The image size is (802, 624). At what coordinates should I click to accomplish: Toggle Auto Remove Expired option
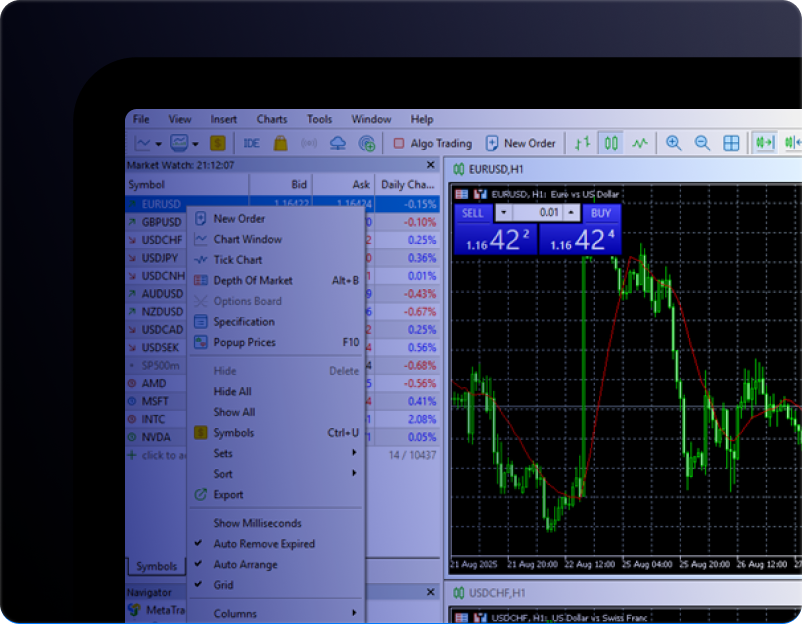point(264,544)
